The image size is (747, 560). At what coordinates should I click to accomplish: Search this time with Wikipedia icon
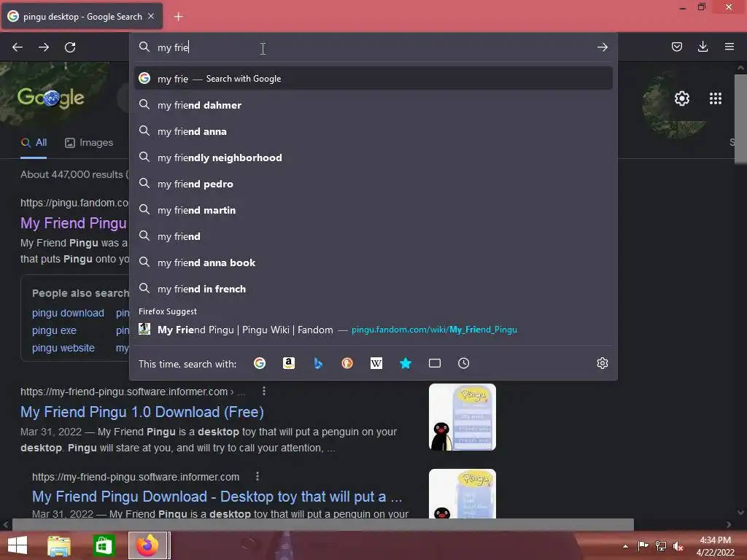[x=376, y=363]
